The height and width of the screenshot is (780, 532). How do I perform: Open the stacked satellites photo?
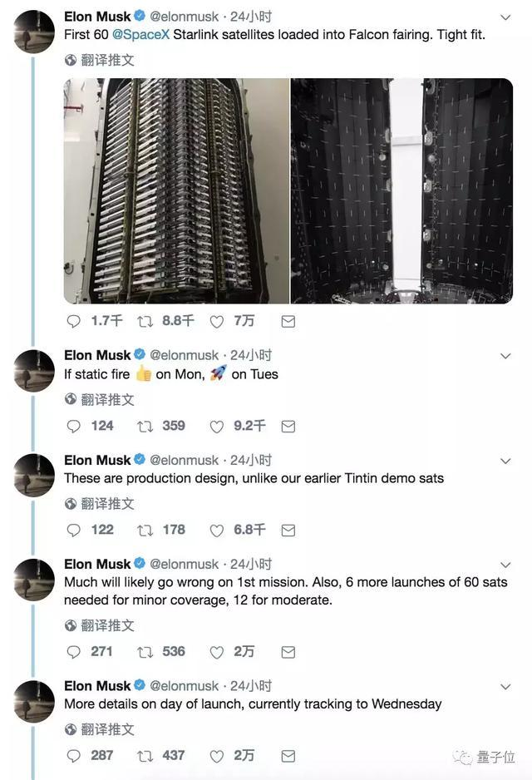click(x=176, y=190)
